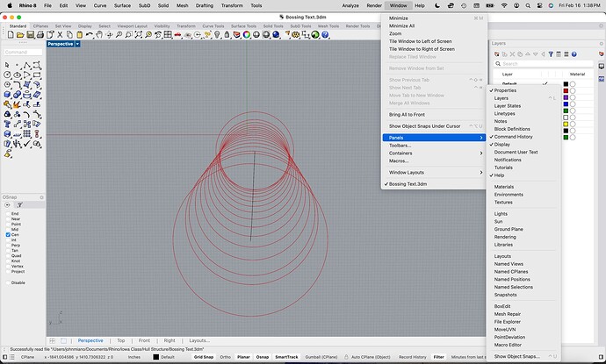Click the Check objects checkmark icon
Image resolution: width=606 pixels, height=364 pixels.
[27, 144]
